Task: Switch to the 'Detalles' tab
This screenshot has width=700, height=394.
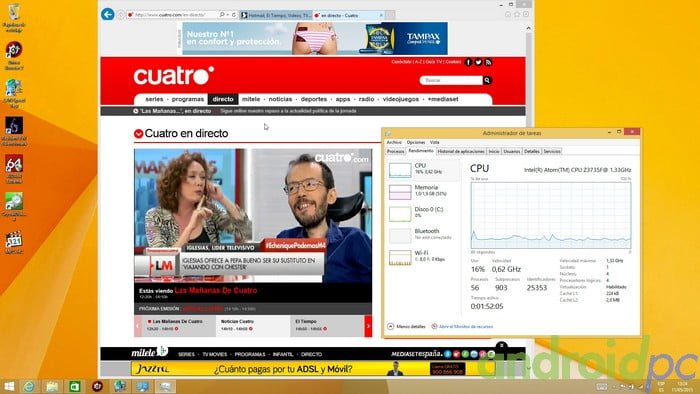Action: [x=531, y=152]
